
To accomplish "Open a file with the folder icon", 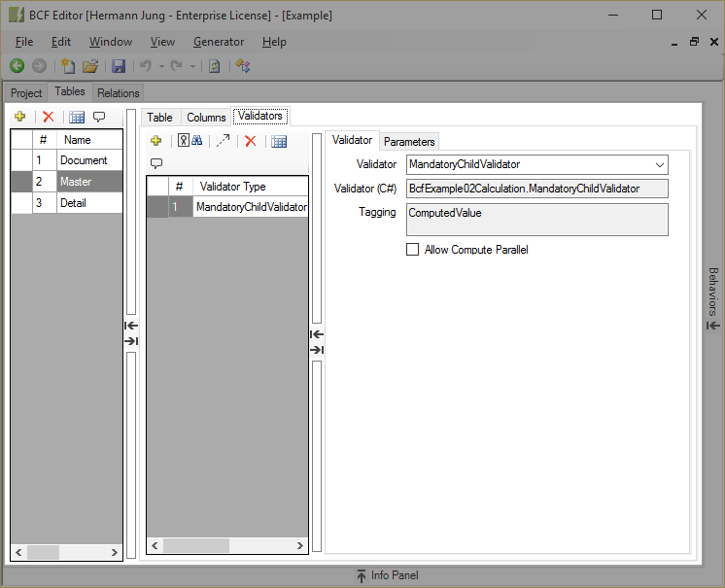I will point(90,66).
